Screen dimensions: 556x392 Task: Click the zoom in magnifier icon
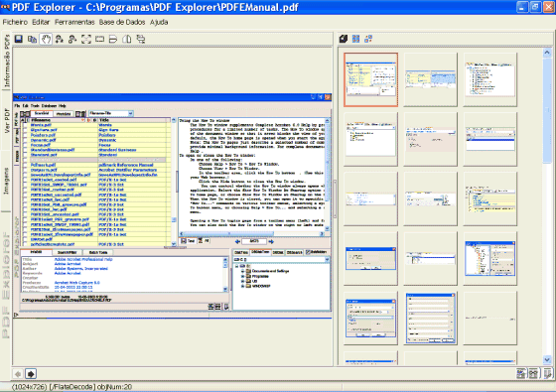coord(60,39)
